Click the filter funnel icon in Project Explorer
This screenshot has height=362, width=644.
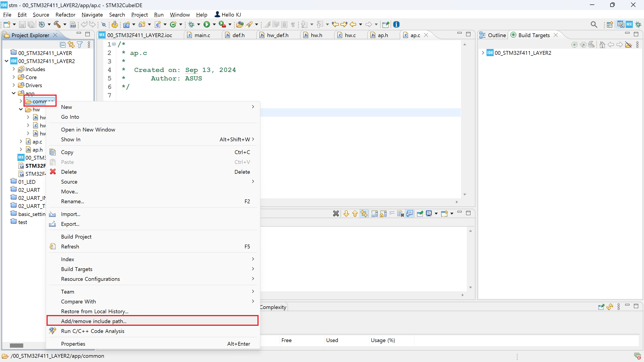coord(80,45)
